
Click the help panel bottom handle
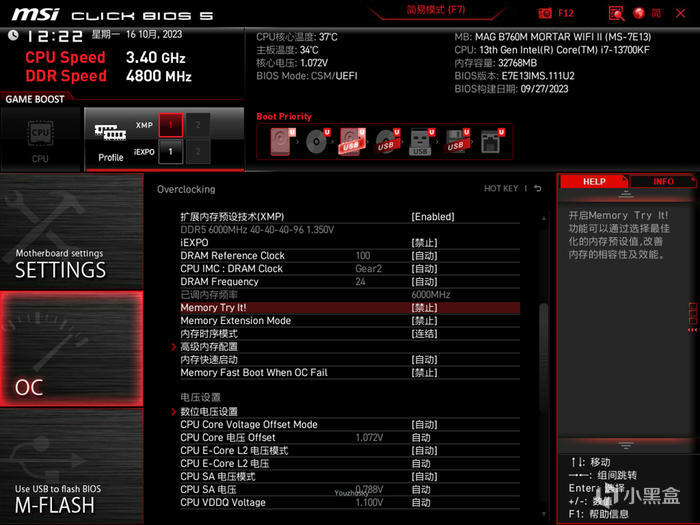626,446
